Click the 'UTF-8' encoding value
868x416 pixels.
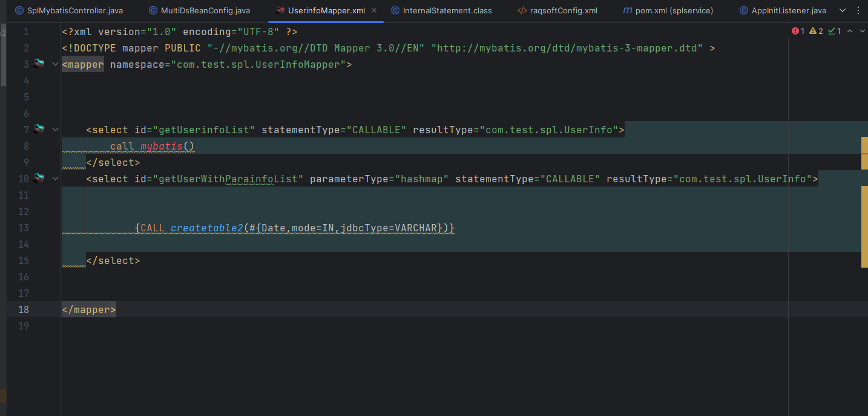[x=258, y=32]
